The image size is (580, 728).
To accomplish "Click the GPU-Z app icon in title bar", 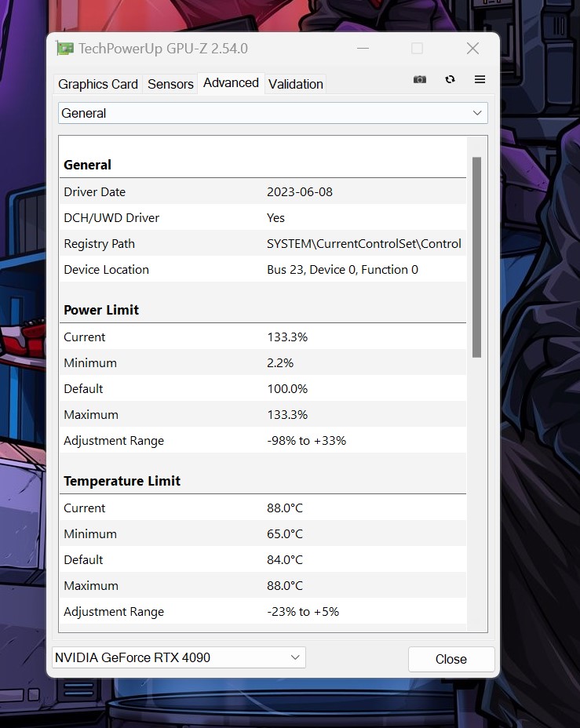I will 64,49.
